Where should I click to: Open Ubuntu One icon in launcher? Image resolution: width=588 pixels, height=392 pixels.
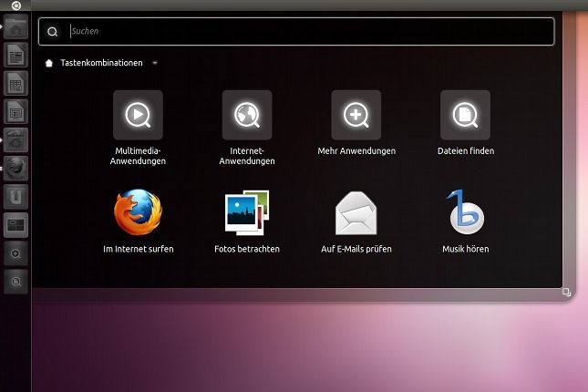click(x=15, y=197)
